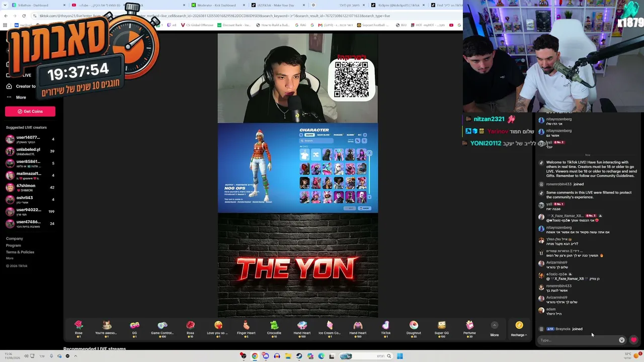The image size is (644, 362).
Task: Click the footer More link
Action: pyautogui.click(x=10, y=258)
